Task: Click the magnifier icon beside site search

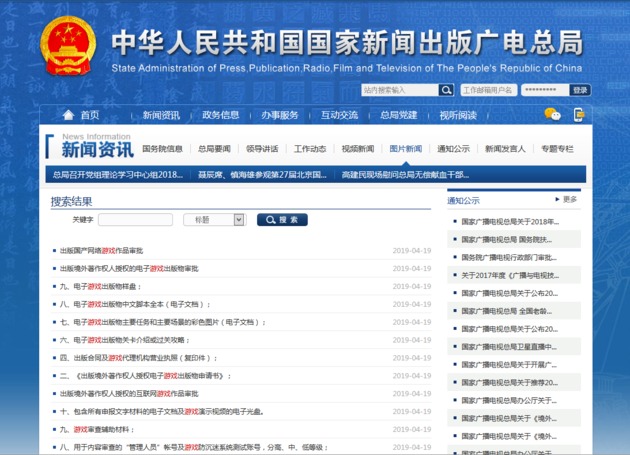Action: tap(446, 90)
